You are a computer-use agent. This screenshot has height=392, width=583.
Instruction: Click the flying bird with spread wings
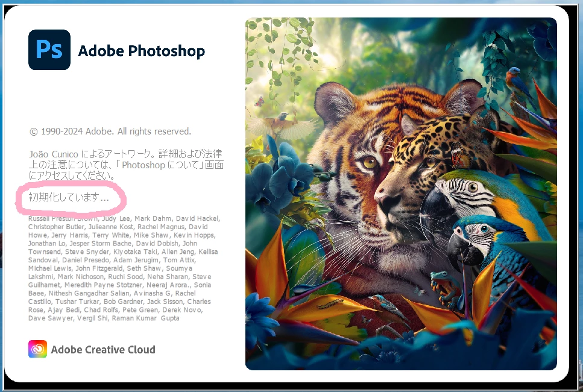pyautogui.click(x=283, y=125)
